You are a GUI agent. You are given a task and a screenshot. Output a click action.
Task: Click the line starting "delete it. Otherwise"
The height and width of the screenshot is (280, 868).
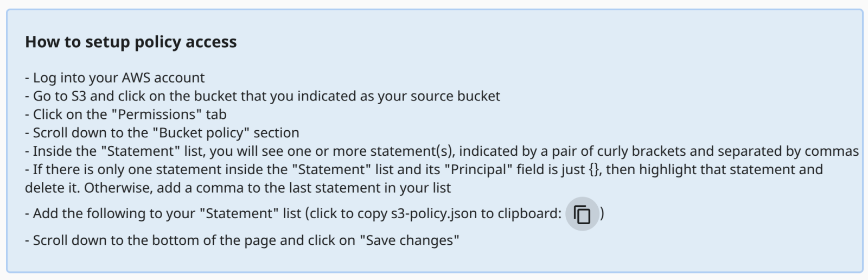pos(238,188)
